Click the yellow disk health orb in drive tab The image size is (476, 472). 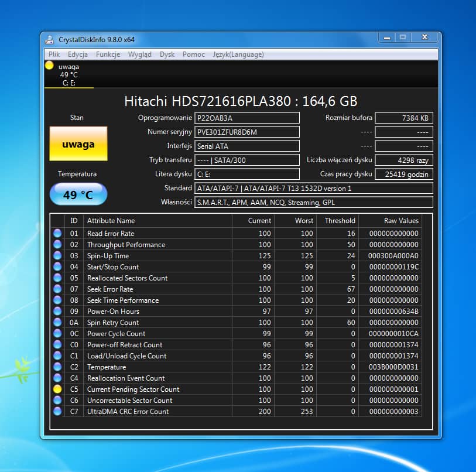(x=49, y=66)
